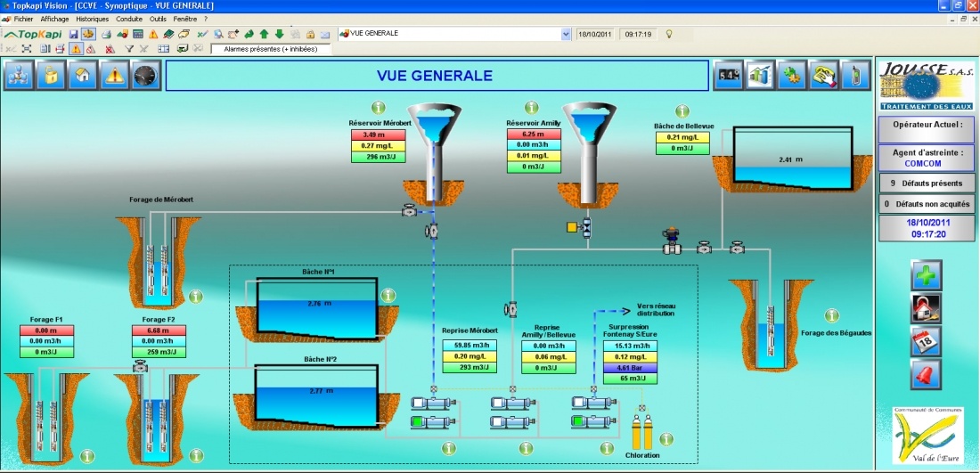Open the large padlock login button
The width and height of the screenshot is (980, 473).
pos(51,76)
